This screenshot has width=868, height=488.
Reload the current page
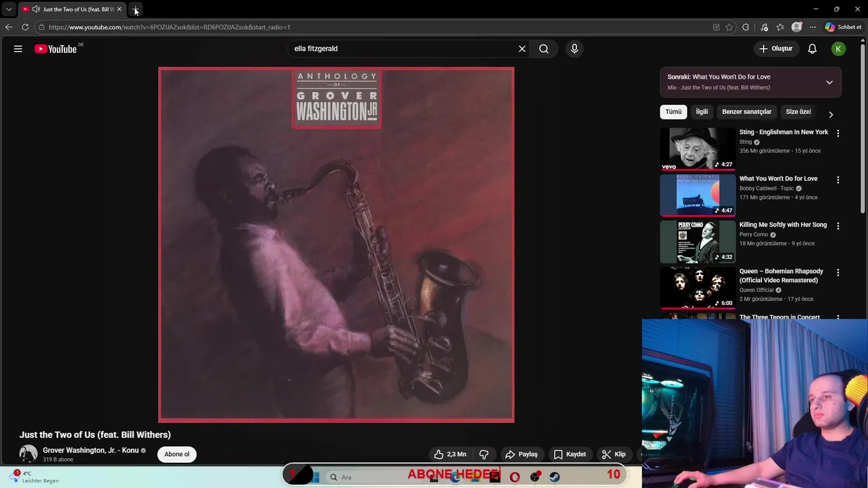click(x=25, y=27)
